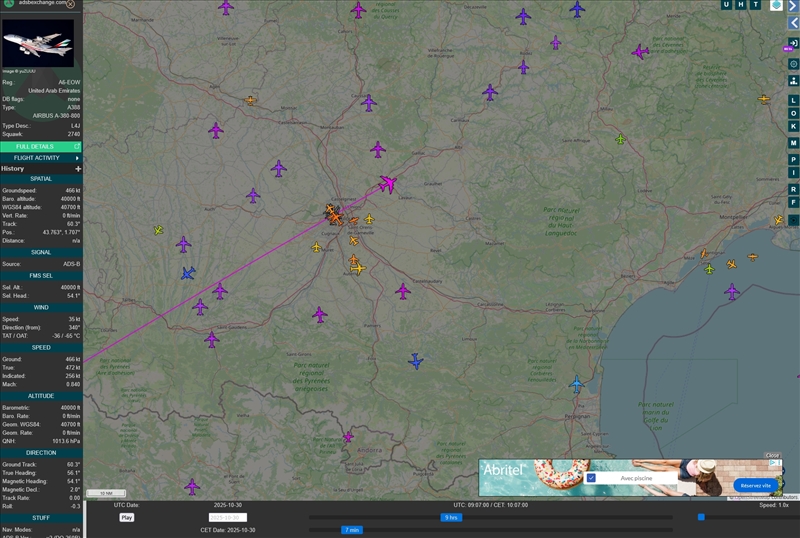Image resolution: width=800 pixels, height=538 pixels.
Task: Toggle the F button in right toolbar
Action: coord(793,203)
